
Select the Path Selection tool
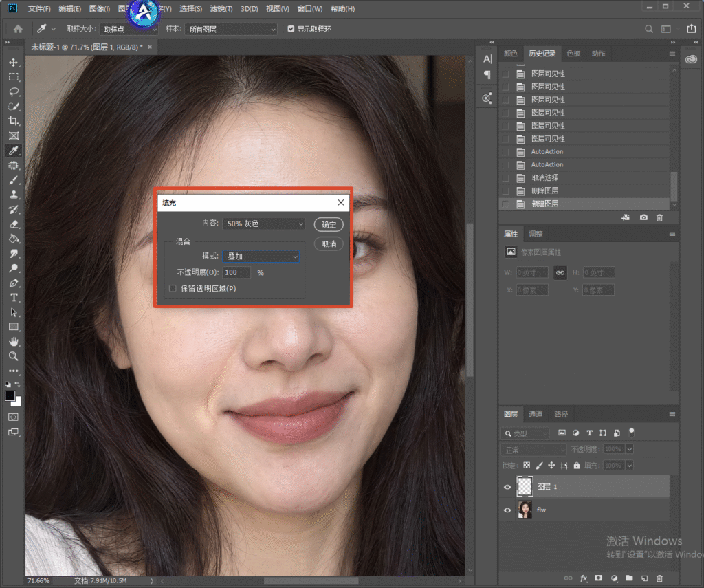14,312
